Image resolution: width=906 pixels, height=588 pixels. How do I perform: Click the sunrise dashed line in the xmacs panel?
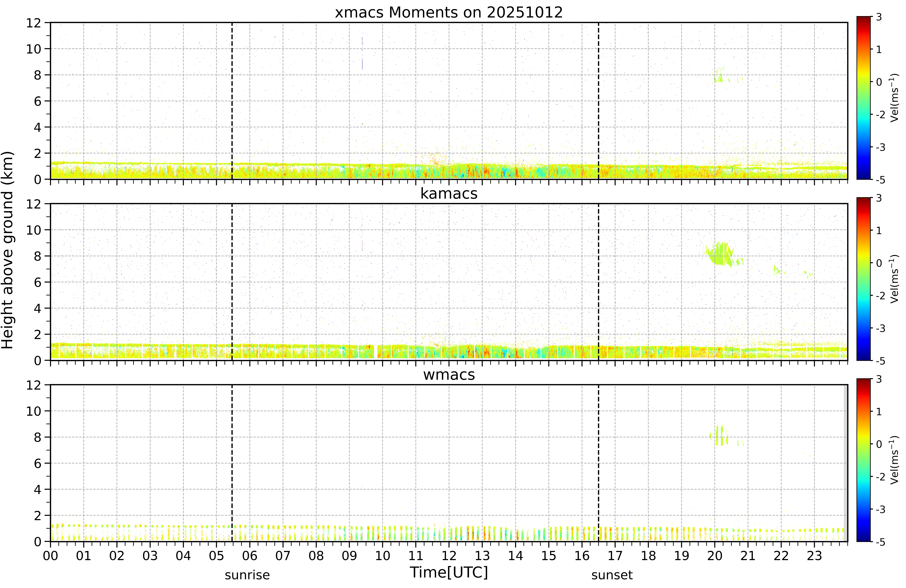[x=232, y=101]
